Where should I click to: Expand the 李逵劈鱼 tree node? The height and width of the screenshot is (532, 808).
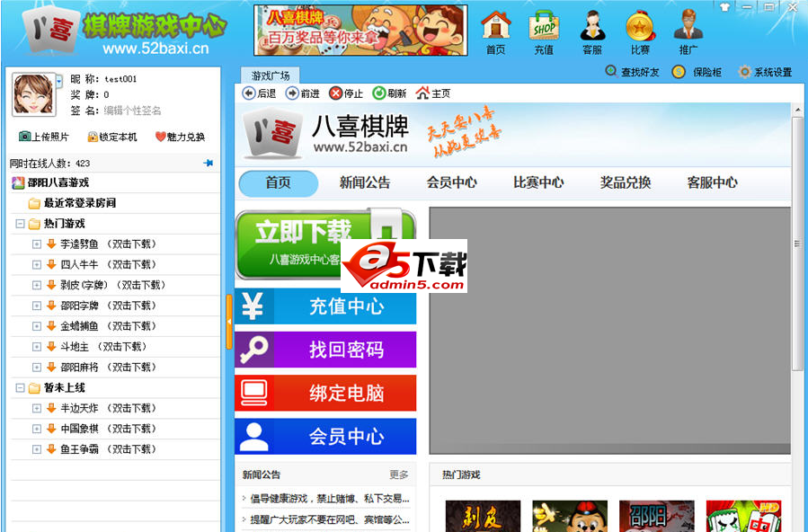click(x=37, y=244)
